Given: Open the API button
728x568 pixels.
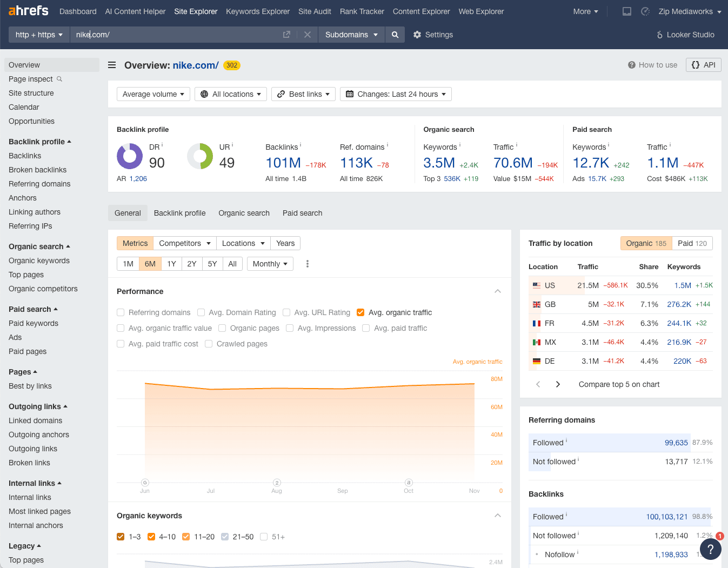Looking at the screenshot, I should click(x=704, y=65).
